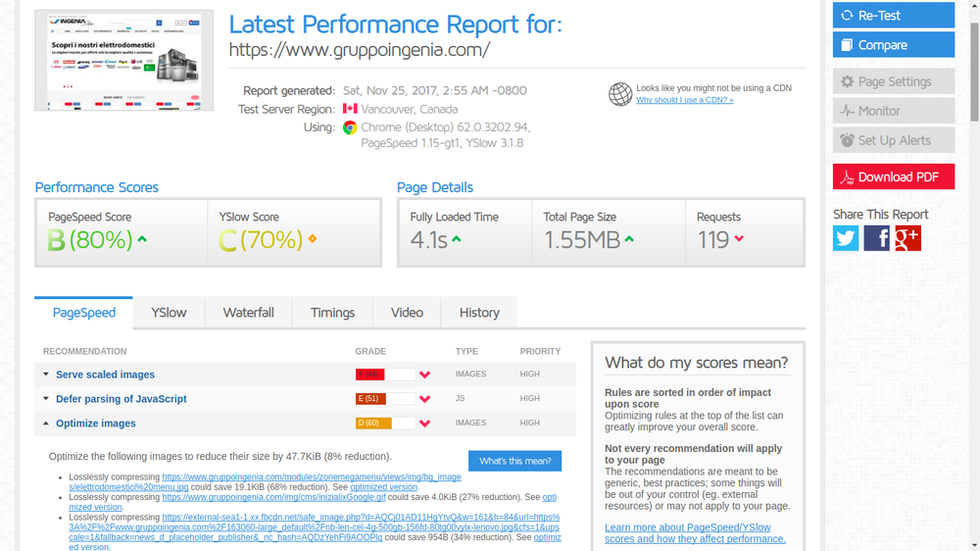Click the F (48) grade bar
This screenshot has width=980, height=551.
click(385, 375)
